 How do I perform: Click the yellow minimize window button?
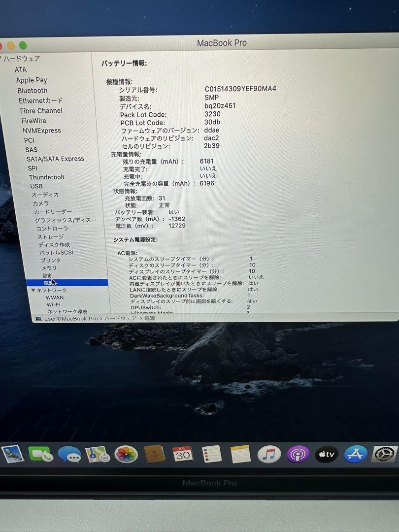(x=11, y=45)
